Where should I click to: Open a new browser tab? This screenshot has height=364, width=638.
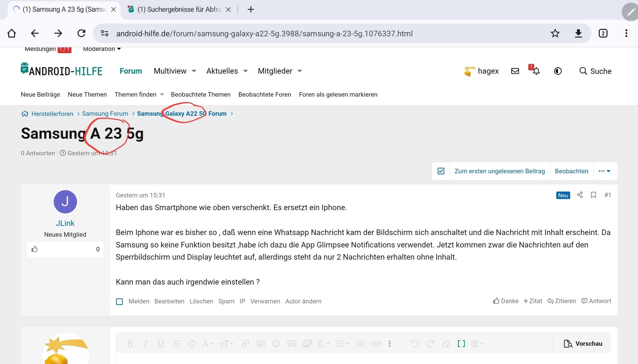coord(251,9)
